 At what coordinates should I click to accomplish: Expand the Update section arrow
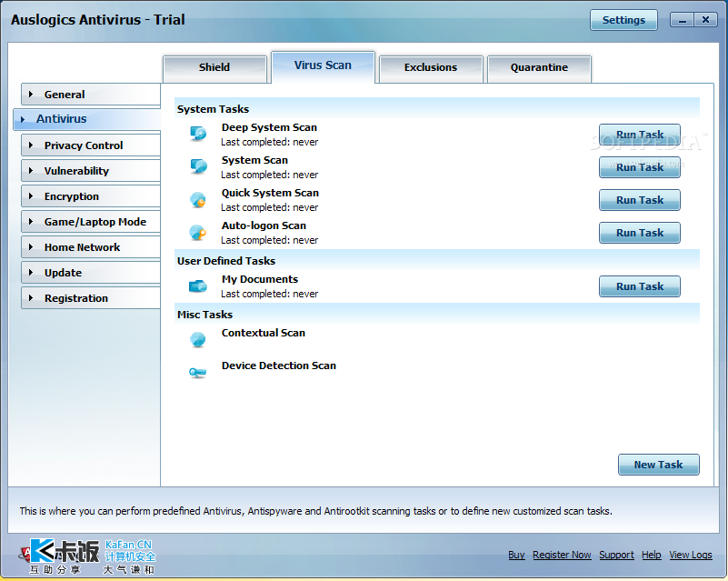[x=31, y=273]
